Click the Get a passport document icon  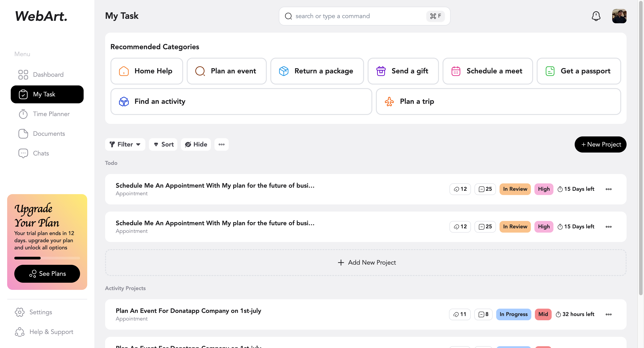click(x=550, y=71)
